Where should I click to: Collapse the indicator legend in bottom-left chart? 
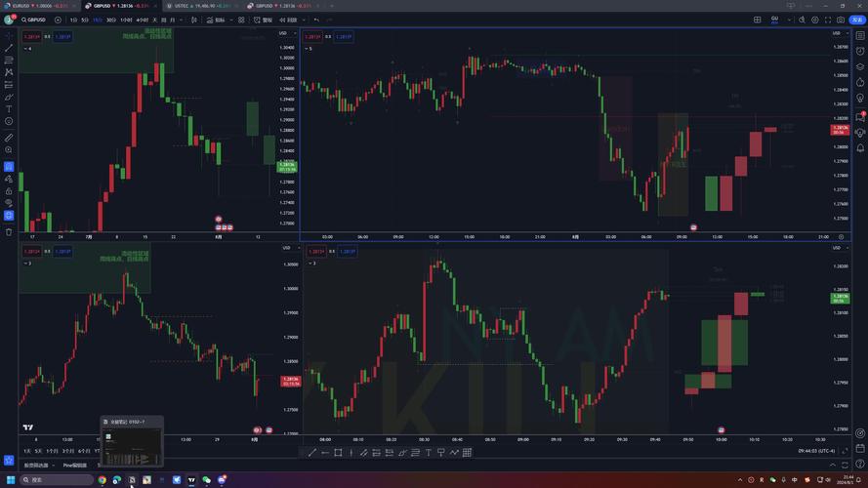(27, 264)
